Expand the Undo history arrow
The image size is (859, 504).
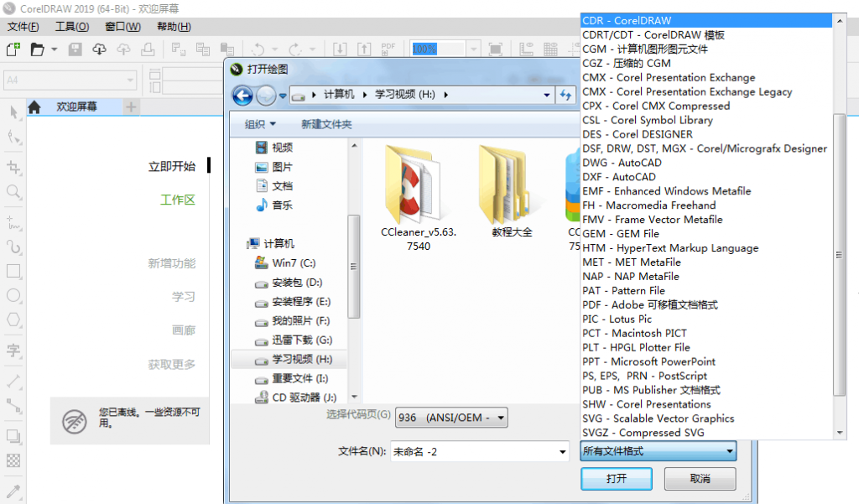point(275,49)
